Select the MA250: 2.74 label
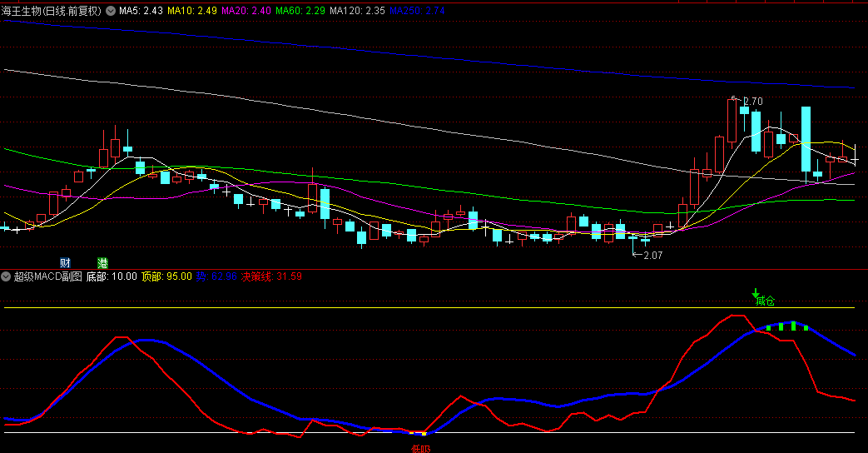The width and height of the screenshot is (868, 453). pyautogui.click(x=417, y=11)
